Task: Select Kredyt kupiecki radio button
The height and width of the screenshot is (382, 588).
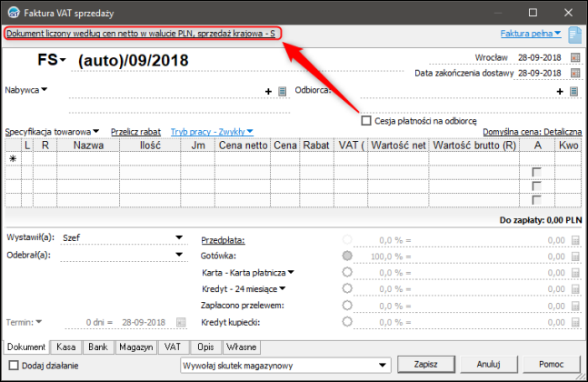Action: tap(347, 322)
